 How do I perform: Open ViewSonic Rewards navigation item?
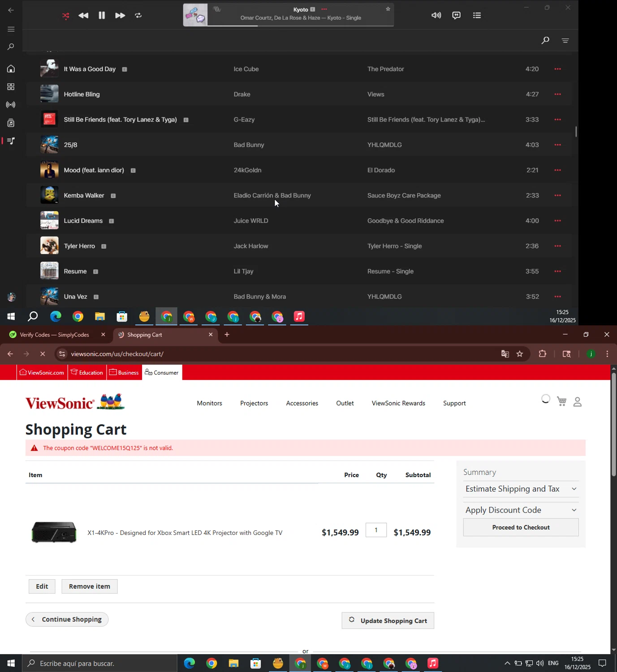pos(398,403)
